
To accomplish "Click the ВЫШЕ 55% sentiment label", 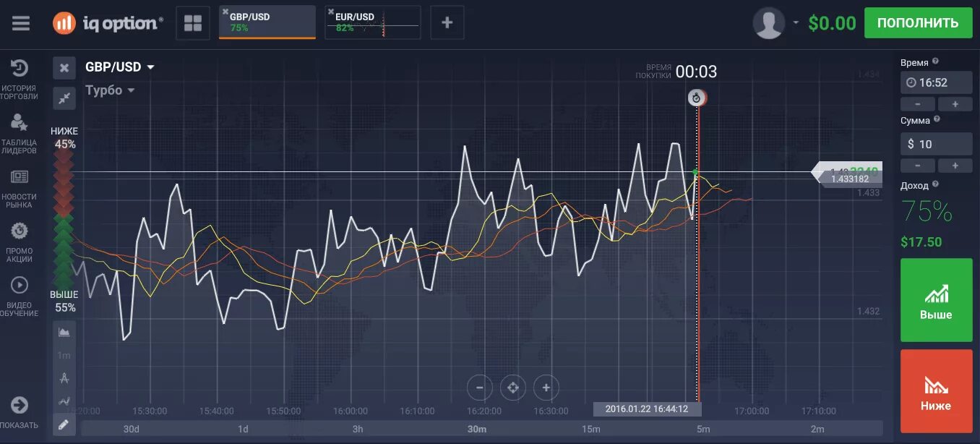I will (64, 301).
